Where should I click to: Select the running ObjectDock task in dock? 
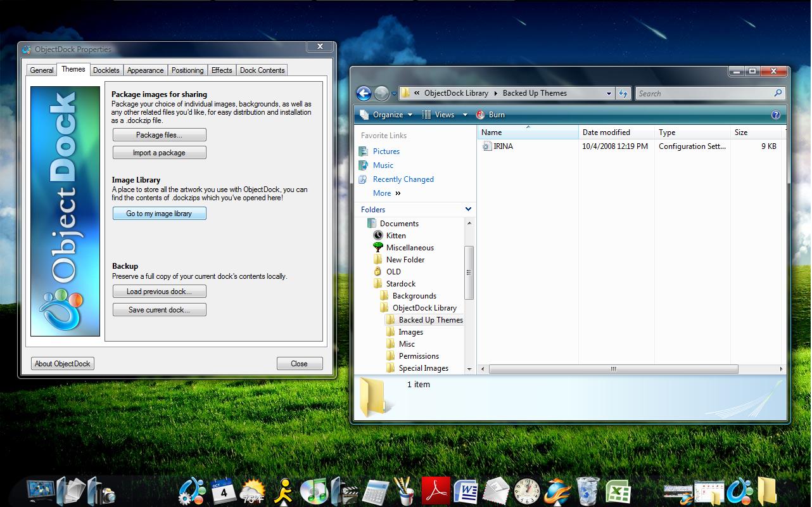739,492
